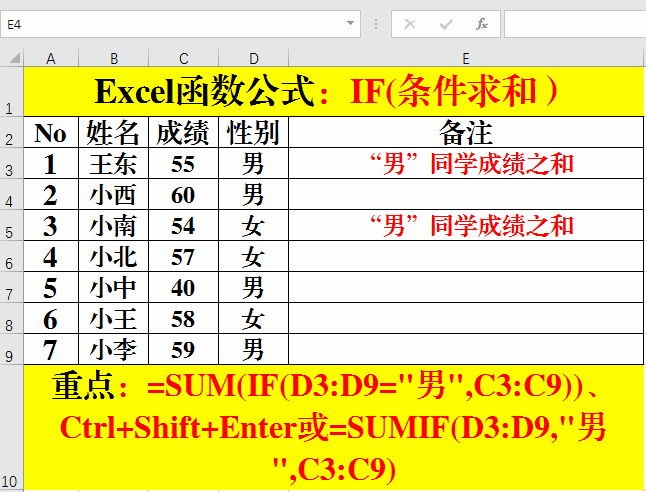Click the formula bar resize dots handle
Viewport: 646px width, 492px height.
point(376,24)
